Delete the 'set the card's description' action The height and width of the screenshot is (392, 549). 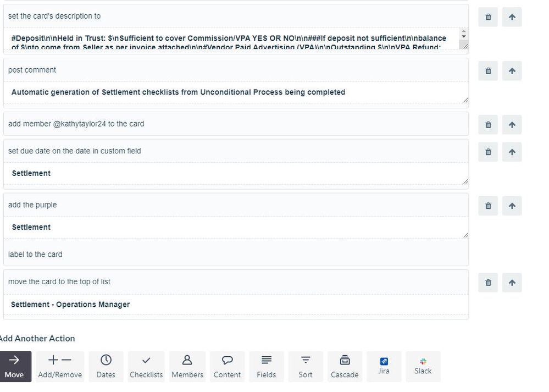click(x=488, y=17)
